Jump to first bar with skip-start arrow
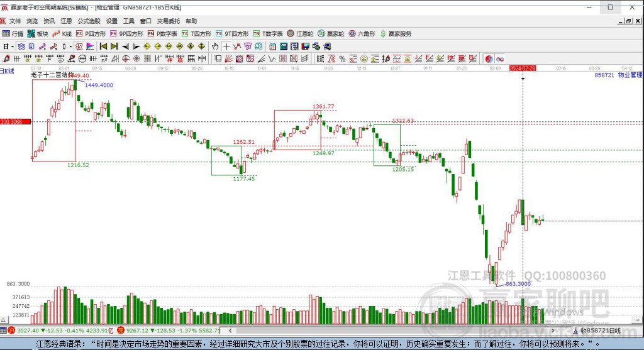The width and height of the screenshot is (644, 350). point(104,46)
